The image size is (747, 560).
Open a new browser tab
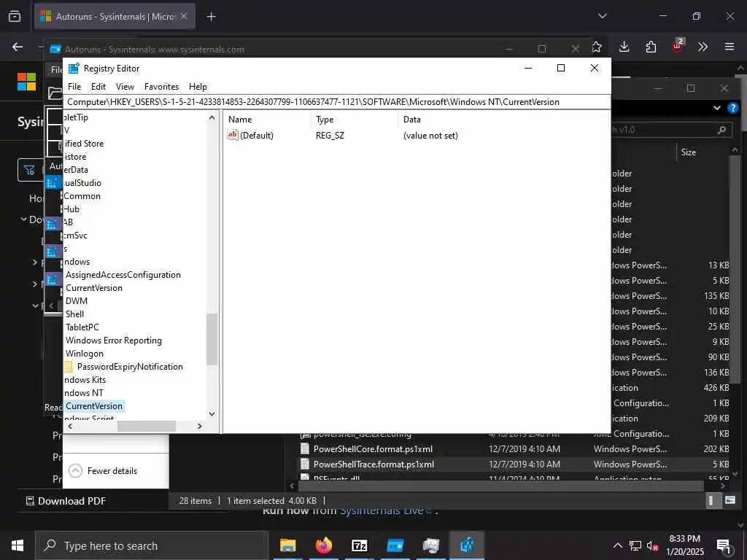(x=211, y=17)
